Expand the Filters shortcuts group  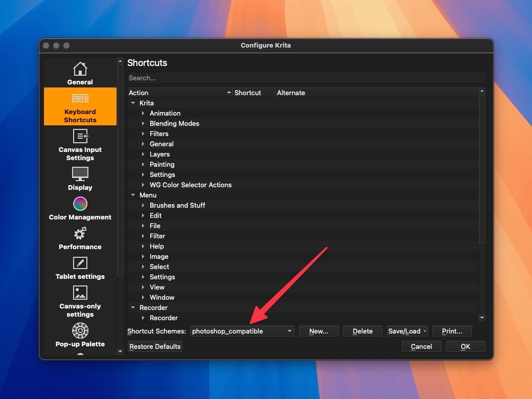pos(143,134)
